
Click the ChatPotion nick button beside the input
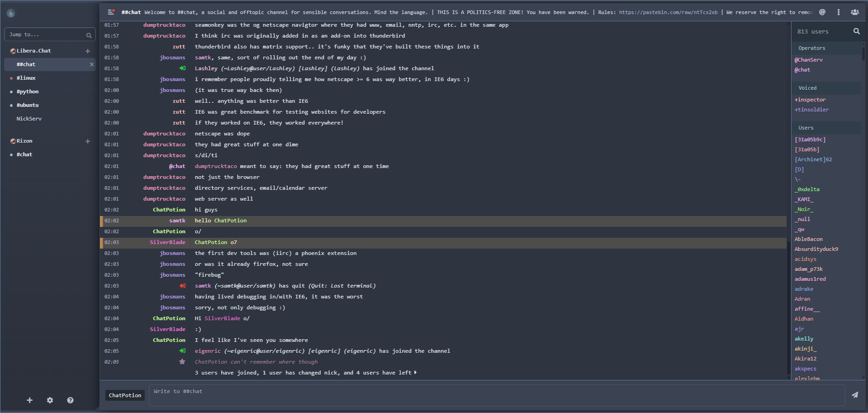(x=125, y=395)
